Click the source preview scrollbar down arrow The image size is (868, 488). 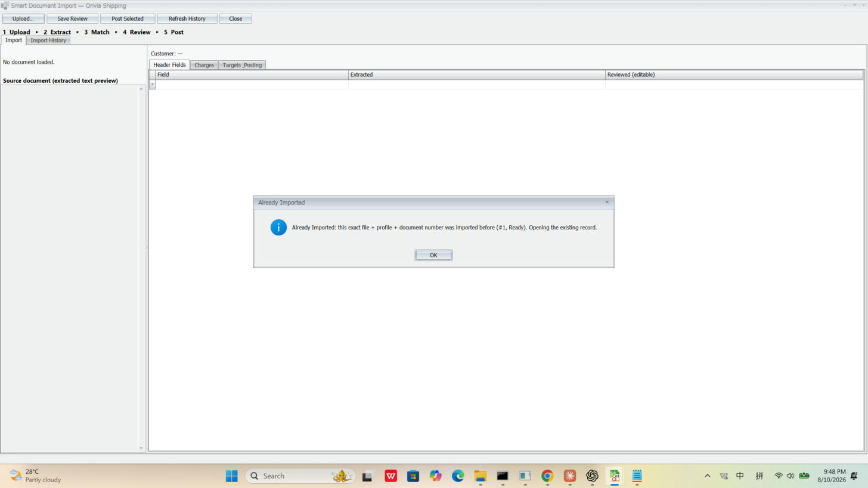coord(141,448)
